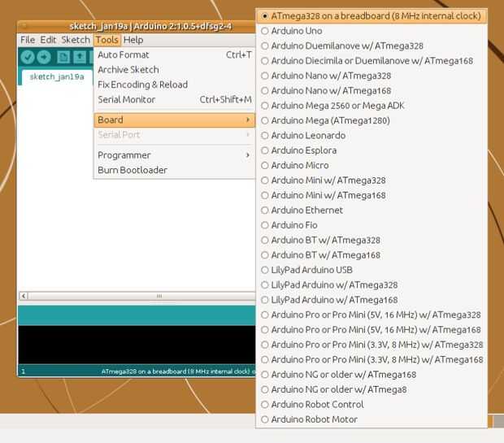Click the sketch_jan19a window title bar
The width and height of the screenshot is (504, 443).
[137, 26]
